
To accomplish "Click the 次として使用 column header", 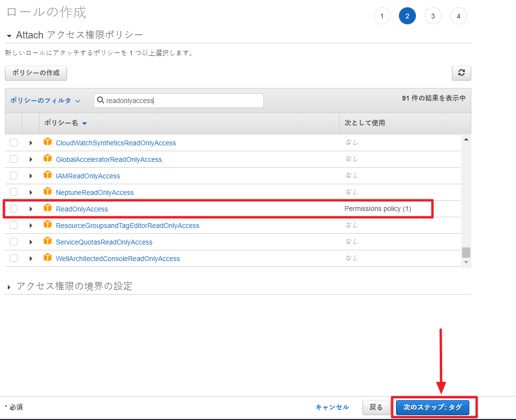I will tap(364, 123).
